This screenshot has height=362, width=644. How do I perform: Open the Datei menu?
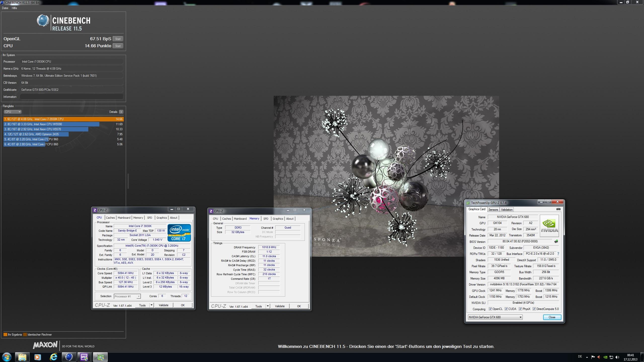5,8
